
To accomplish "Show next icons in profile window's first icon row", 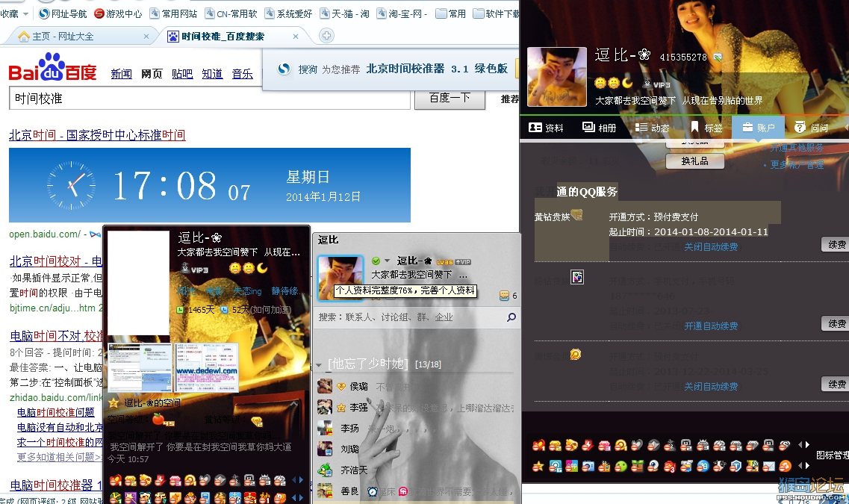I will tap(807, 445).
